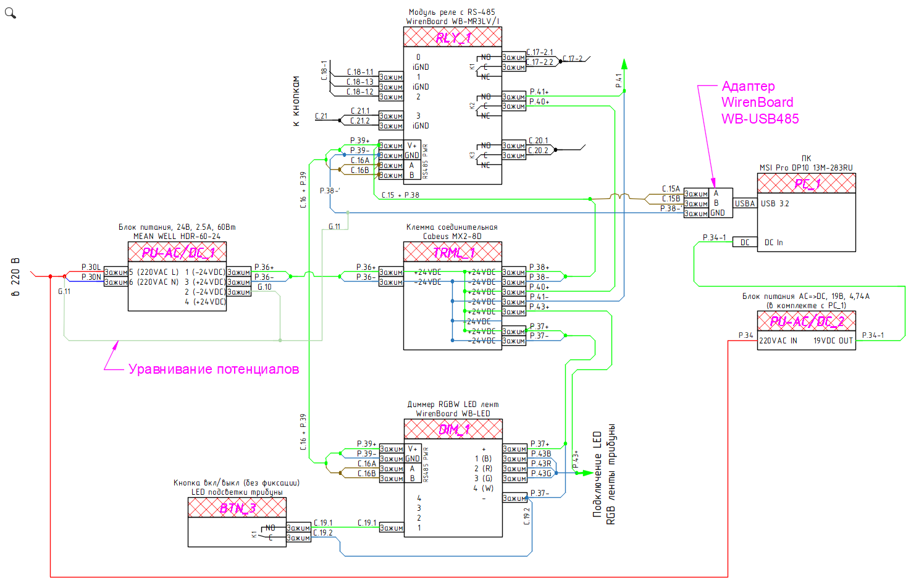Viewport: 911px width, 588px height.
Task: Click the Уравнивание потенциалов annotation text
Action: [214, 369]
